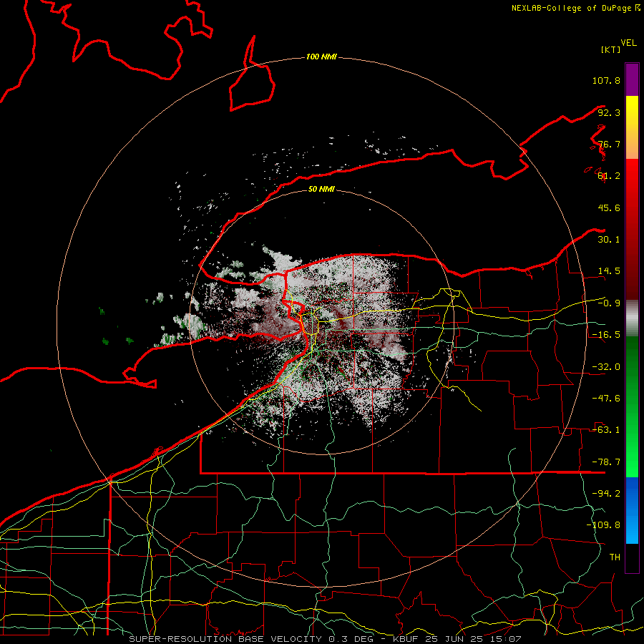The width and height of the screenshot is (644, 644).
Task: Pick the blue segment of the color bar
Action: (x=632, y=510)
